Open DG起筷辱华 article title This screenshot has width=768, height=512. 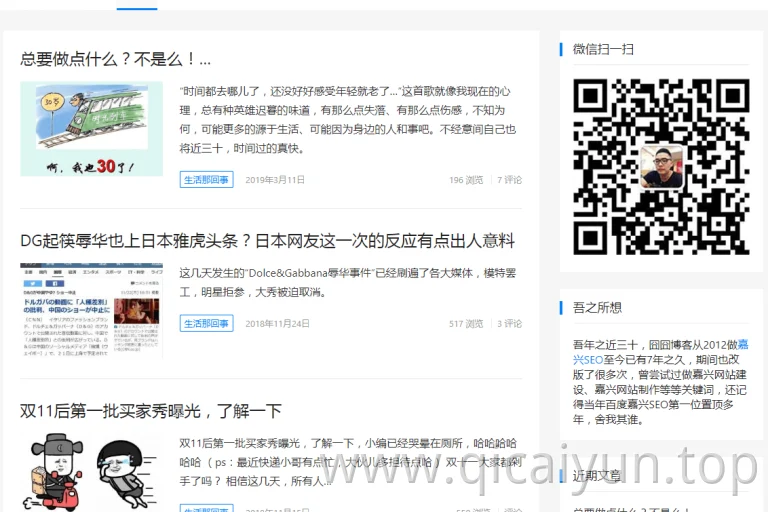(267, 241)
